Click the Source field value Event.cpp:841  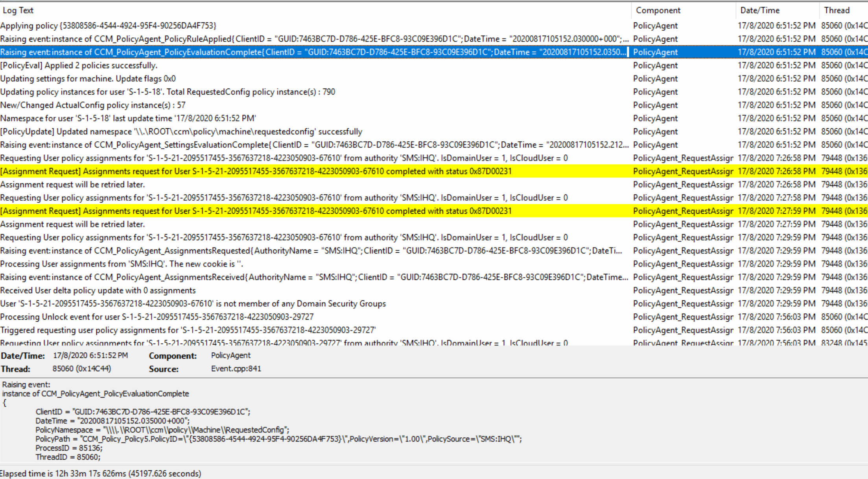point(236,369)
